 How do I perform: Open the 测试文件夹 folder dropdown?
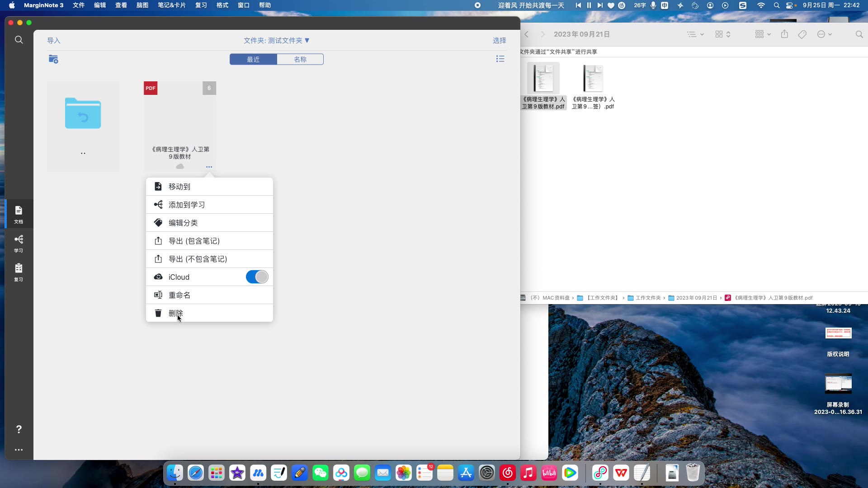pyautogui.click(x=307, y=40)
